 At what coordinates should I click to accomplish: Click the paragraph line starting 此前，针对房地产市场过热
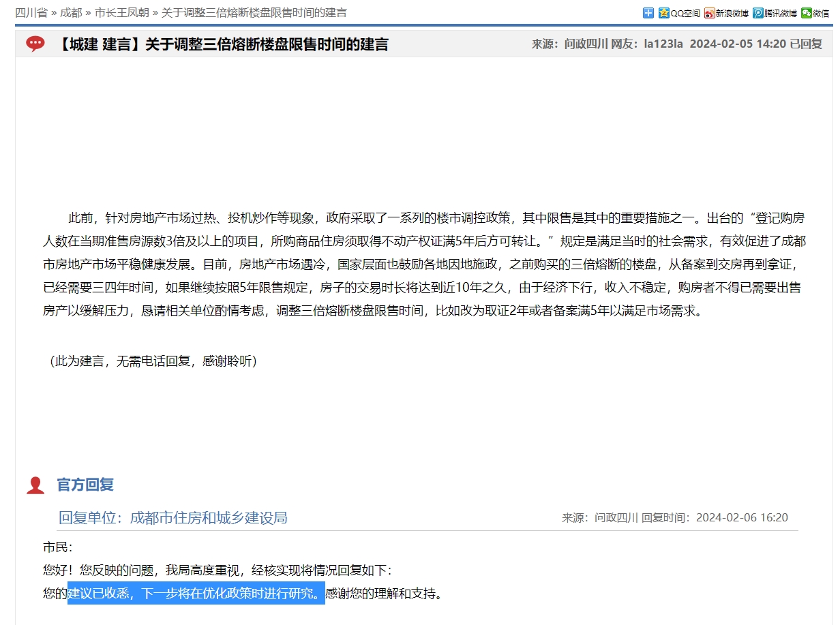[436, 219]
